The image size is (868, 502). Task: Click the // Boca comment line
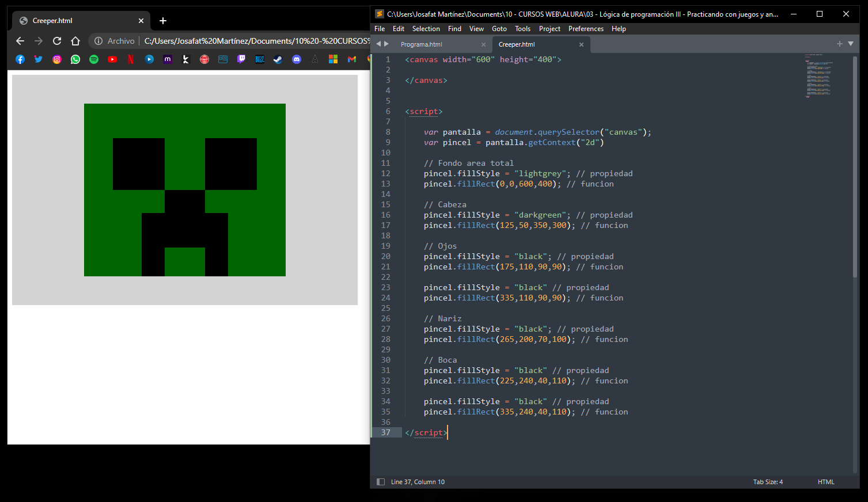click(x=440, y=360)
